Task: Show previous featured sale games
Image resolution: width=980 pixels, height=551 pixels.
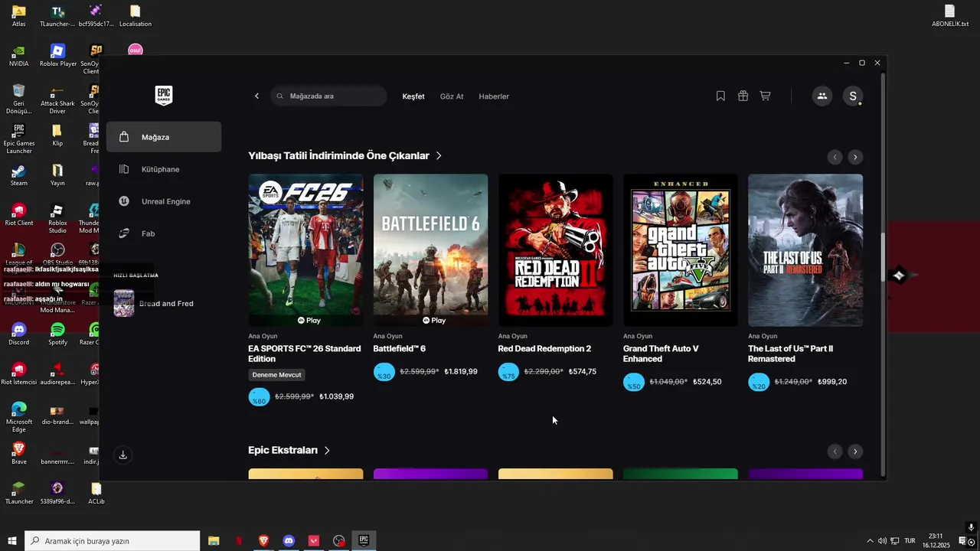Action: pyautogui.click(x=835, y=157)
